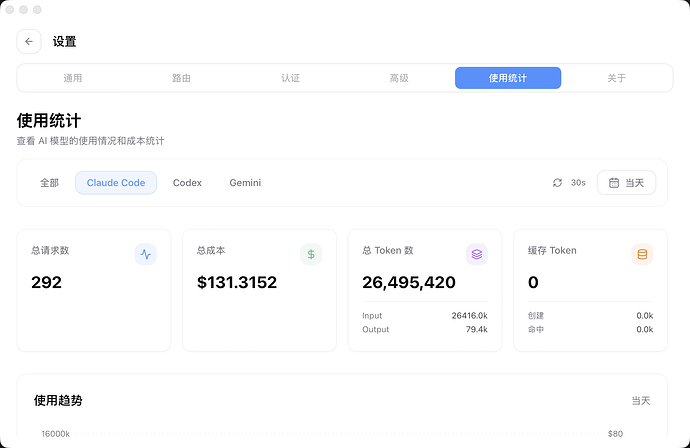
Task: Click the description 查看 AI 模型的使用情况和成本统计
Action: pyautogui.click(x=91, y=141)
